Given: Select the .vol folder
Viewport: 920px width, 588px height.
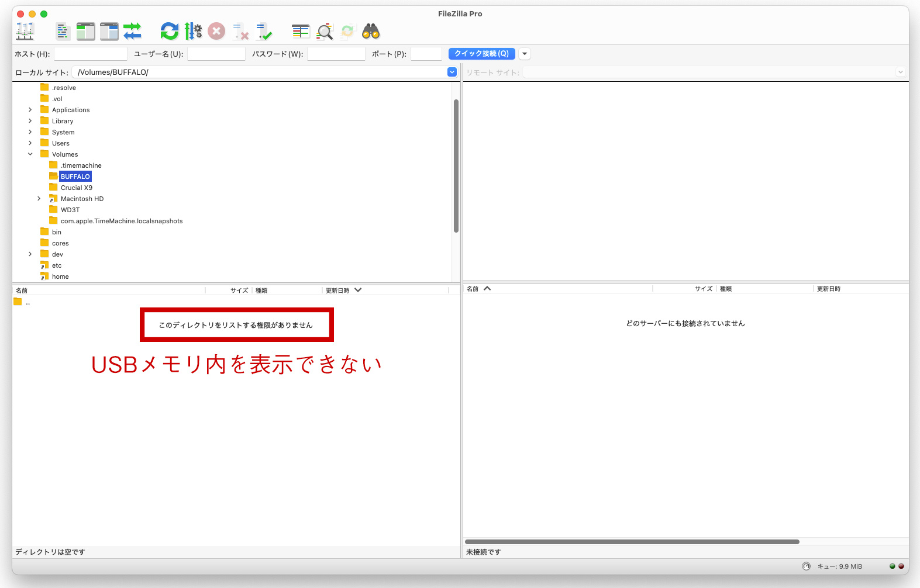Looking at the screenshot, I should point(57,99).
